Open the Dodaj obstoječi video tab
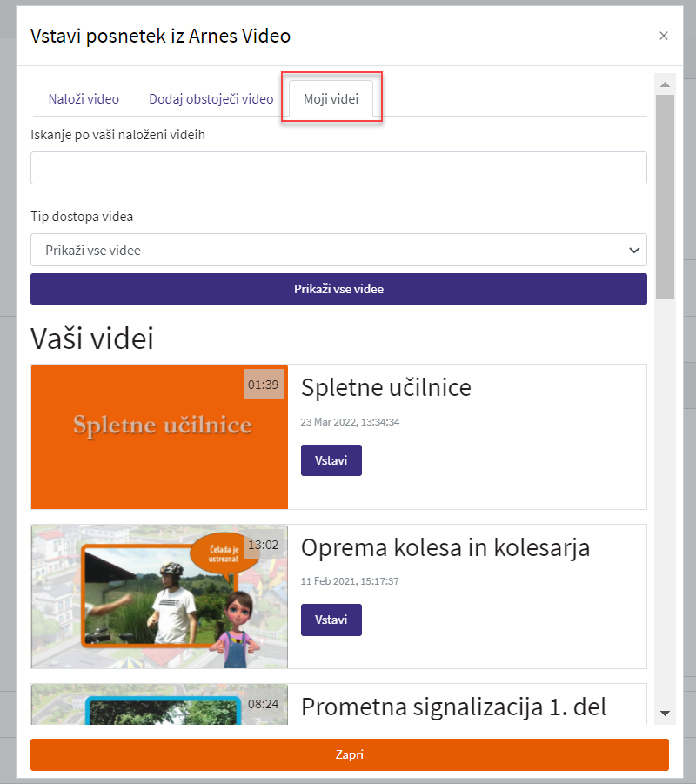This screenshot has height=784, width=696. pos(211,99)
